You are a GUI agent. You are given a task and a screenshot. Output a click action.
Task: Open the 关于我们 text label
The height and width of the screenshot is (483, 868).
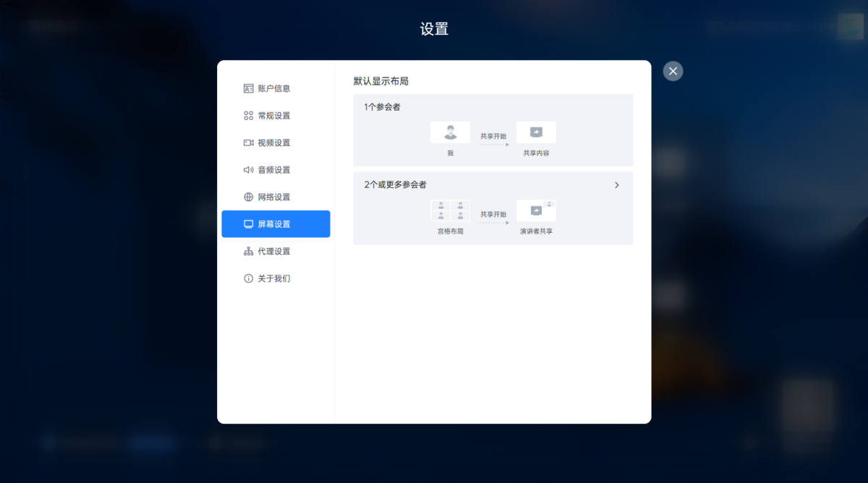coord(274,278)
